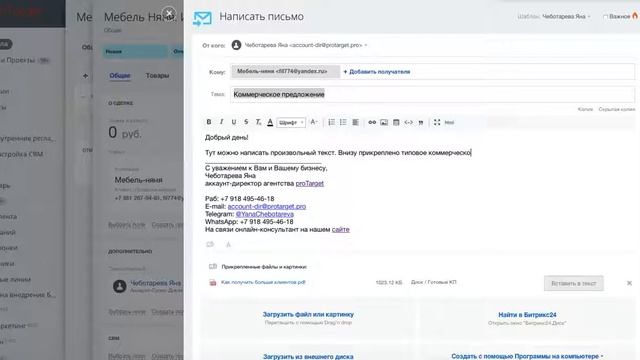Open the font size dropdown
The width and height of the screenshot is (640, 360).
[x=313, y=122]
